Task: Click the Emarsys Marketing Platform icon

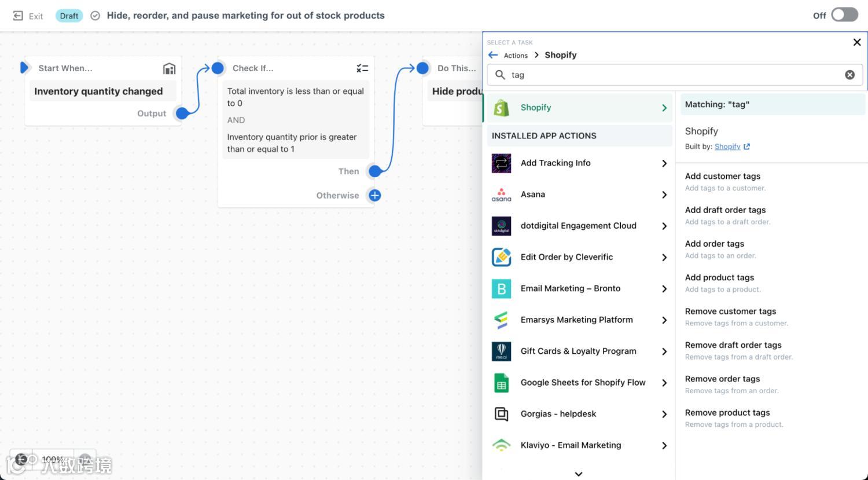Action: (x=501, y=320)
